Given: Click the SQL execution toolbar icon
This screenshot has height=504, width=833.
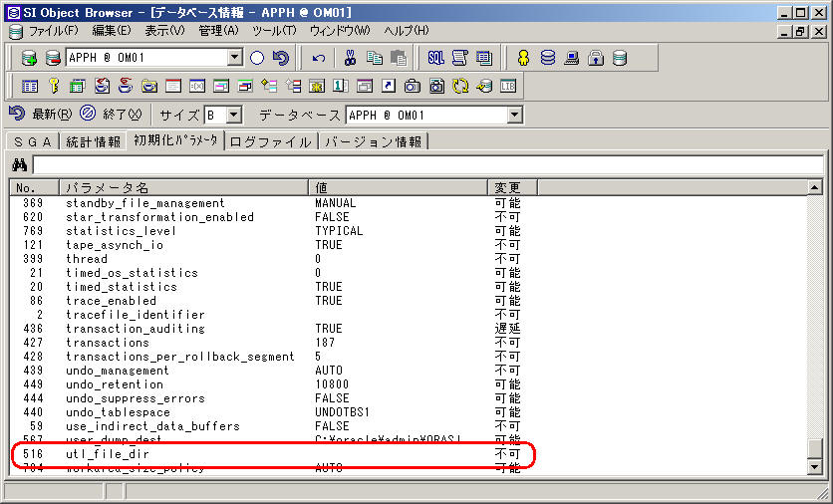Looking at the screenshot, I should [435, 58].
